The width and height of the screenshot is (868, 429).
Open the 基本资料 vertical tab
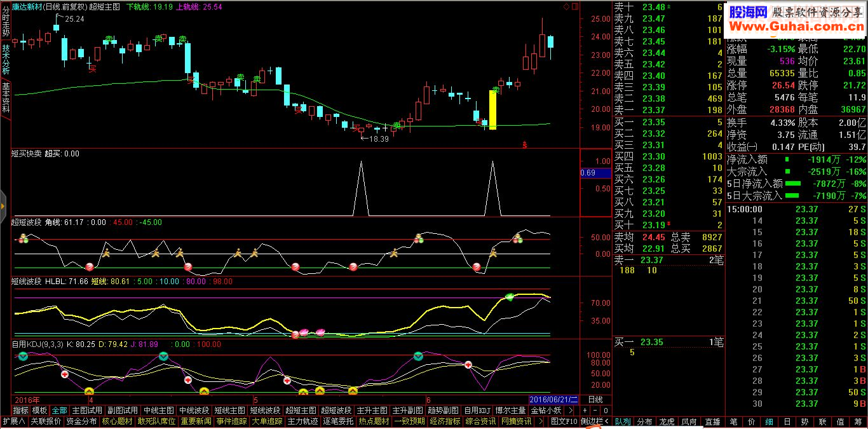click(6, 97)
